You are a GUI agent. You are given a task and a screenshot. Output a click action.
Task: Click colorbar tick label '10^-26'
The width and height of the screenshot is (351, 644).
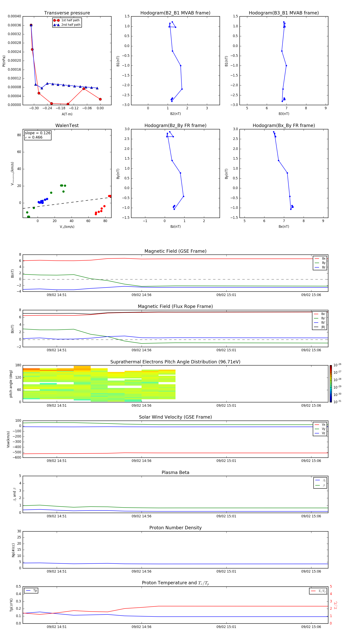click(337, 365)
